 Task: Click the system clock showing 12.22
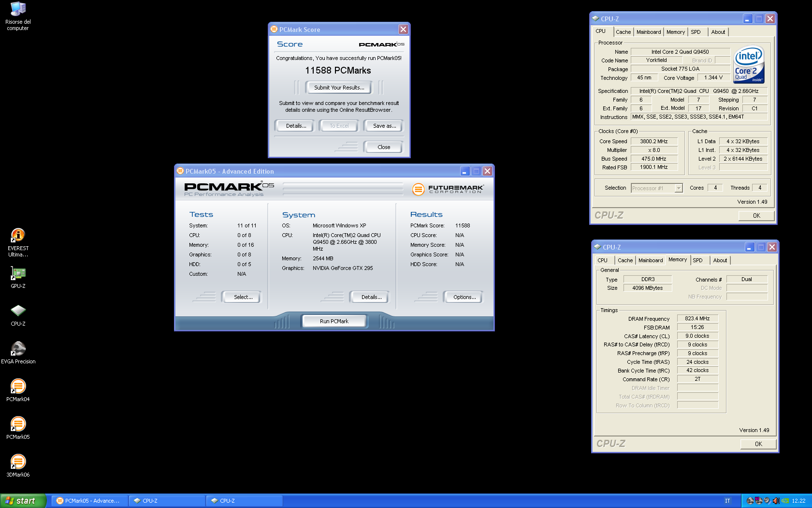click(x=798, y=501)
